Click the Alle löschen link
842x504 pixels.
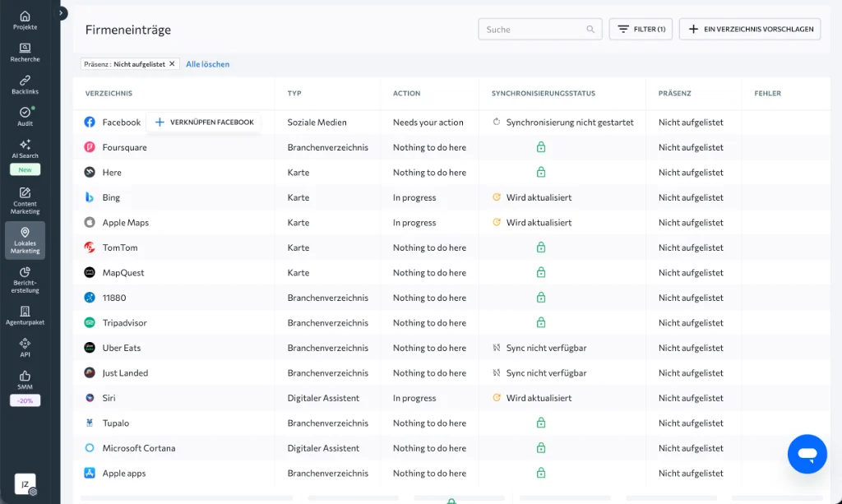(x=207, y=64)
